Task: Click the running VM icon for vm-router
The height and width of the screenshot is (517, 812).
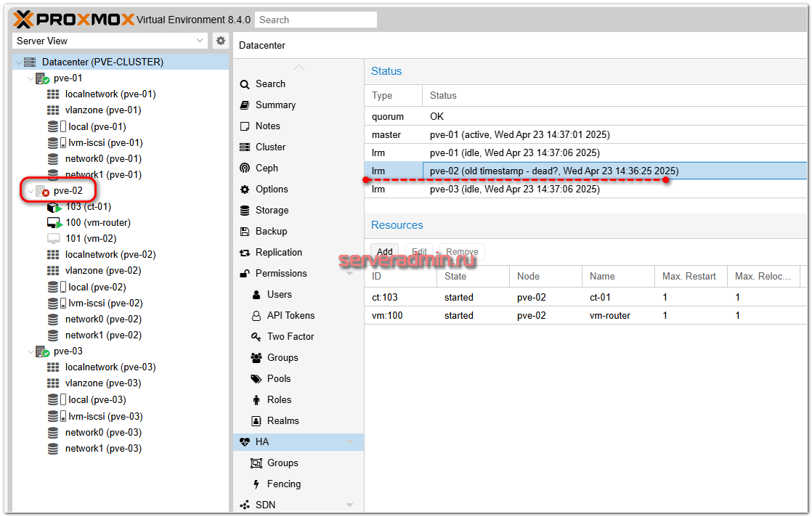Action: click(54, 223)
